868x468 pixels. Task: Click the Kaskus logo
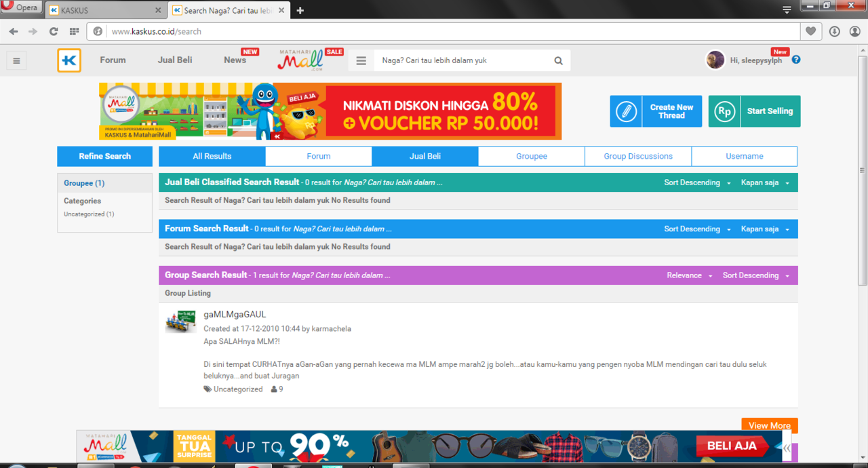69,60
